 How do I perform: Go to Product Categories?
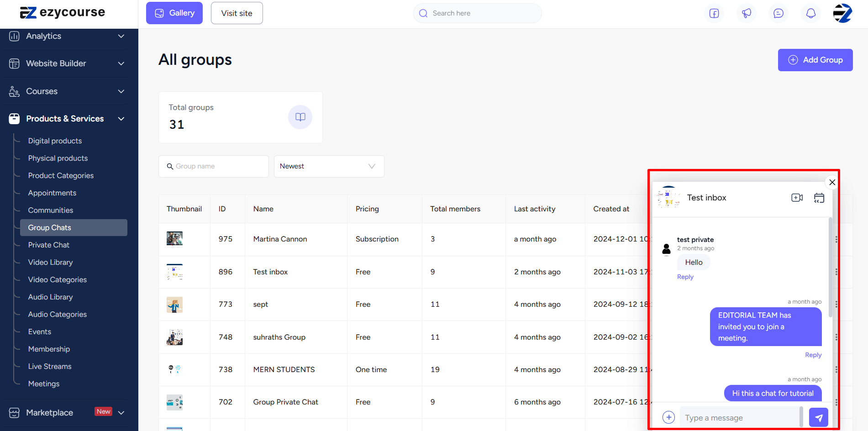61,176
